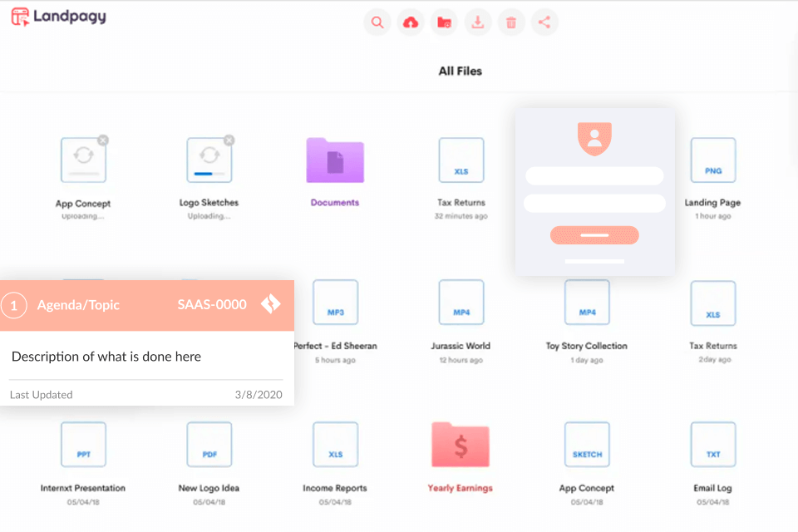Click the coral login submit button

594,235
